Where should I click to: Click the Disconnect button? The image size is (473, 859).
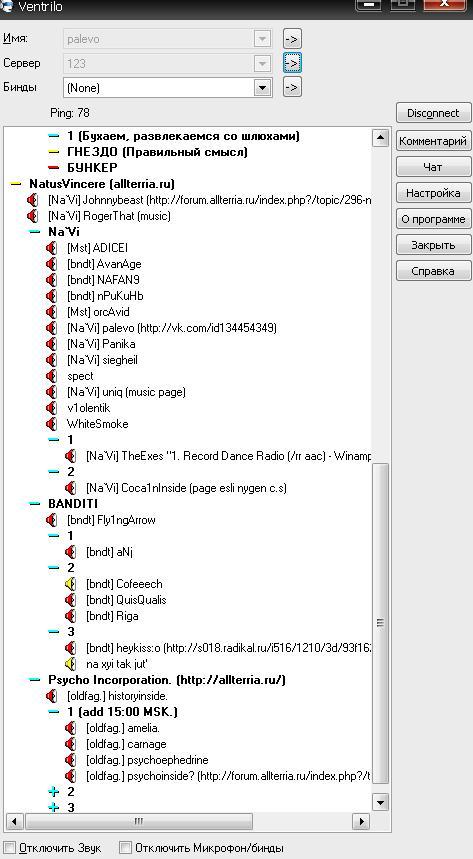[x=434, y=113]
